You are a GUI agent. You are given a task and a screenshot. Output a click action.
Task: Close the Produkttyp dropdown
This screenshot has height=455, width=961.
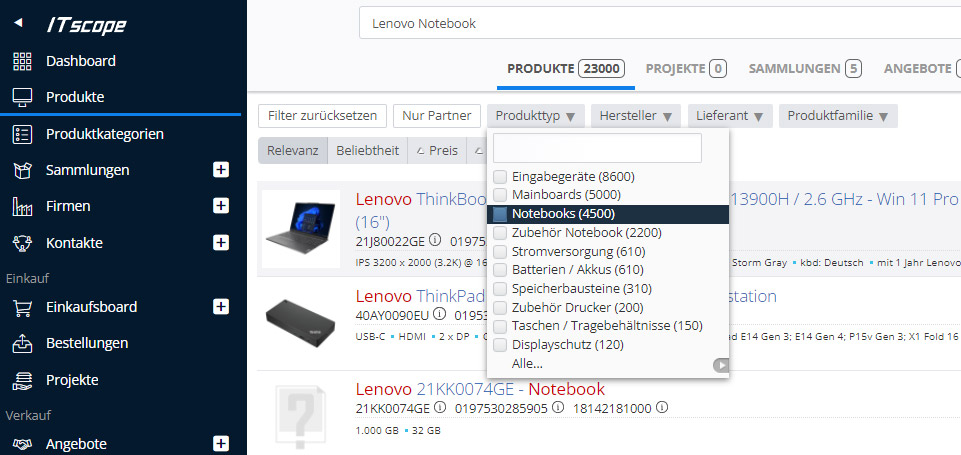(536, 116)
